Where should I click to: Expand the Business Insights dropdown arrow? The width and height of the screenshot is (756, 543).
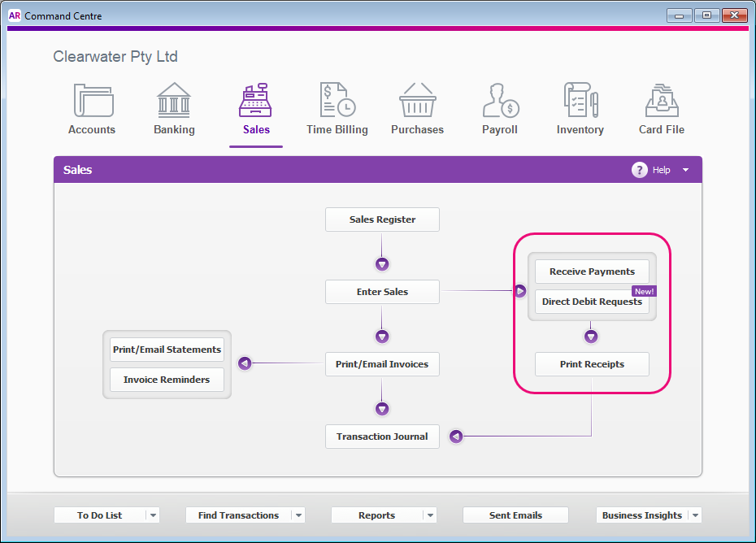[x=696, y=515]
